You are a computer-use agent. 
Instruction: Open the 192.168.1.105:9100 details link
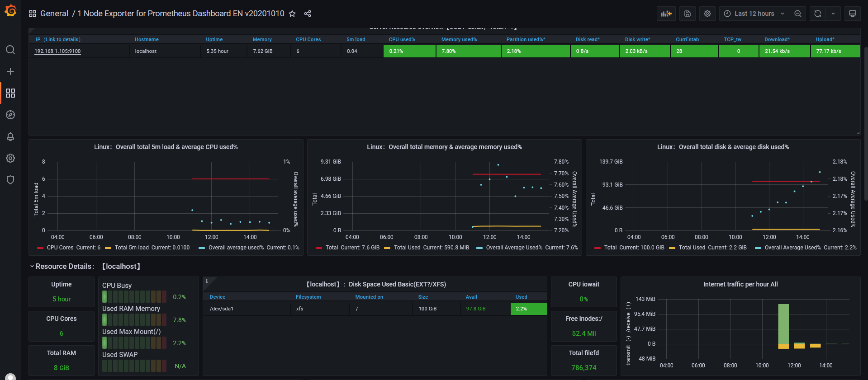tap(57, 51)
